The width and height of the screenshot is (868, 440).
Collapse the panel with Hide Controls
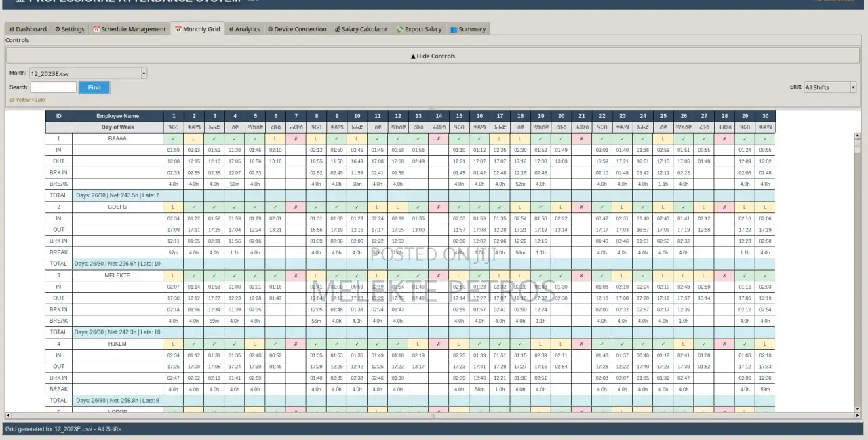433,56
